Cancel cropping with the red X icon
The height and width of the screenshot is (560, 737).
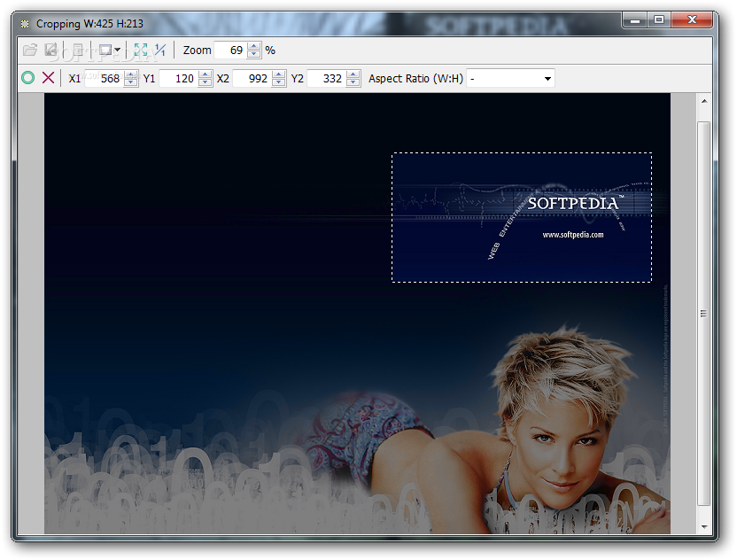(49, 78)
